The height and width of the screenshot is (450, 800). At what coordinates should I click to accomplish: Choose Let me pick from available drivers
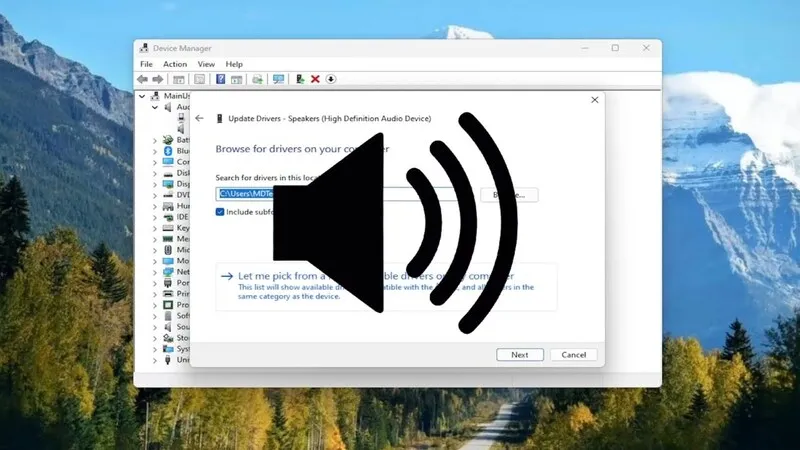(300, 275)
